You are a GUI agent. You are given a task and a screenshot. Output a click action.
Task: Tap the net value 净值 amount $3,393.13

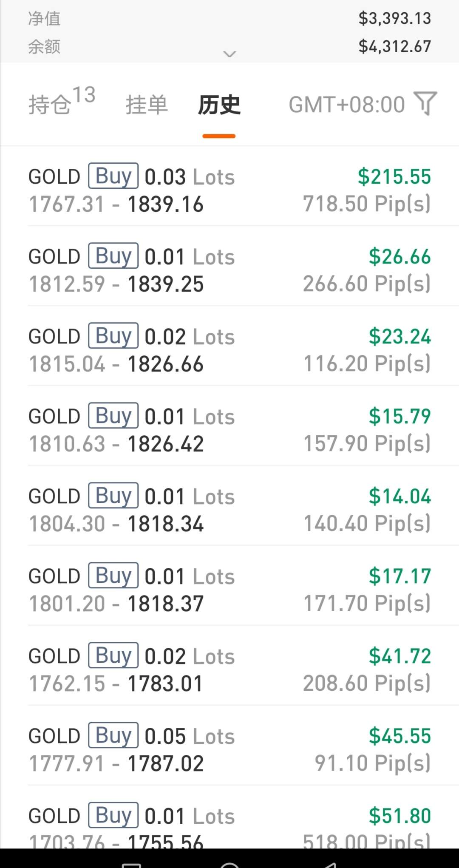coord(395,18)
